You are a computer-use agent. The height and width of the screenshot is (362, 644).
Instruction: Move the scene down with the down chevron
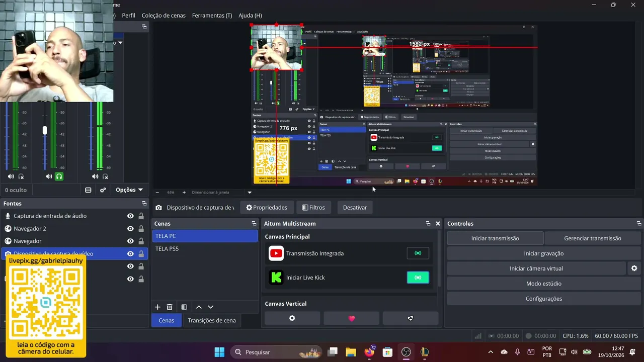211,307
